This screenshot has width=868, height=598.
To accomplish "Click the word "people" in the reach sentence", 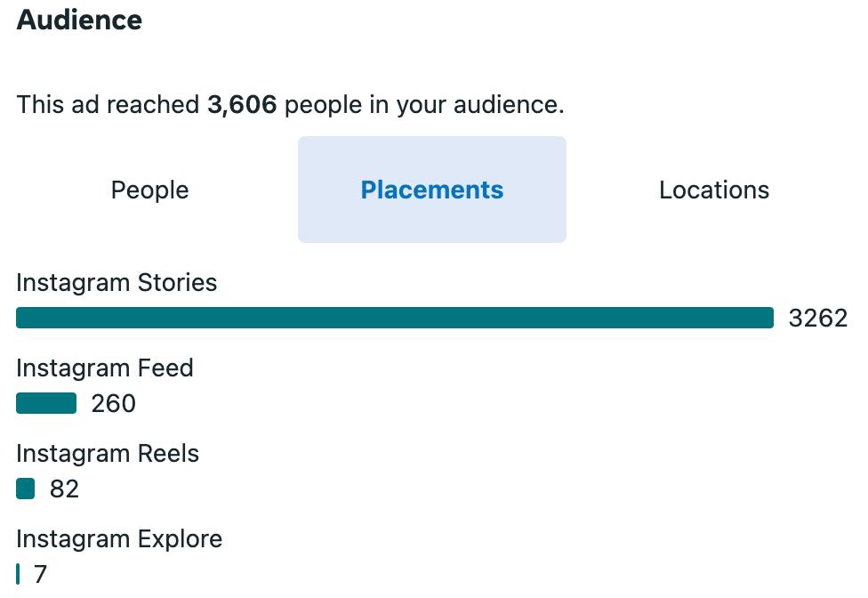I will [x=323, y=105].
